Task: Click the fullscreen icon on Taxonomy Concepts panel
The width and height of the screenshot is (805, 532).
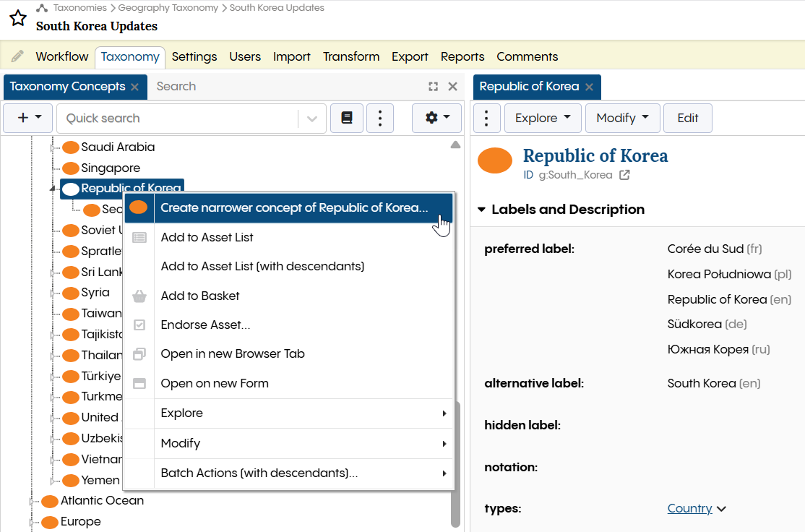Action: coord(433,86)
